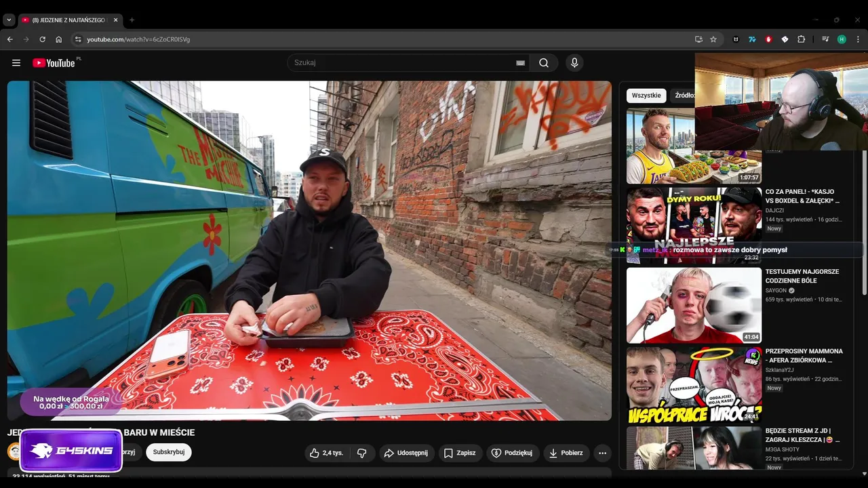Image resolution: width=868 pixels, height=488 pixels.
Task: Start voice search with the microphone
Action: (574, 63)
